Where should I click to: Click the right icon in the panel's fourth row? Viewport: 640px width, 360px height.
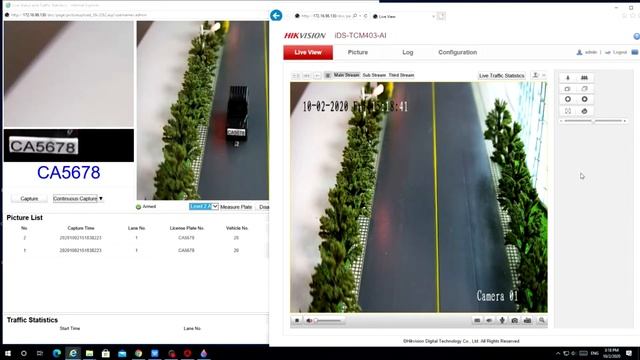[584, 111]
